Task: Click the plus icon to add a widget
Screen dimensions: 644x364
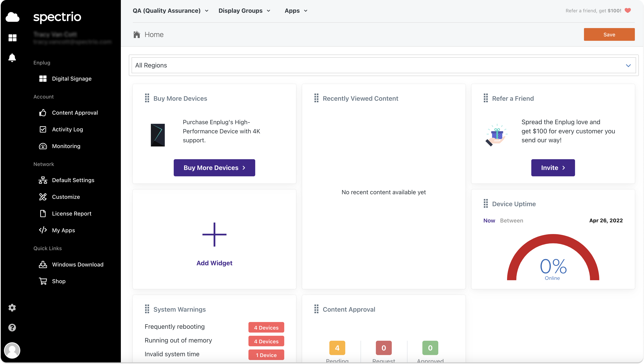Action: point(214,235)
